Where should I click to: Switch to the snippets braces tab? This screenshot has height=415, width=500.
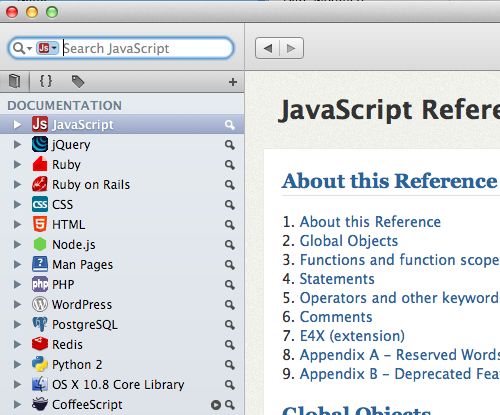point(46,81)
